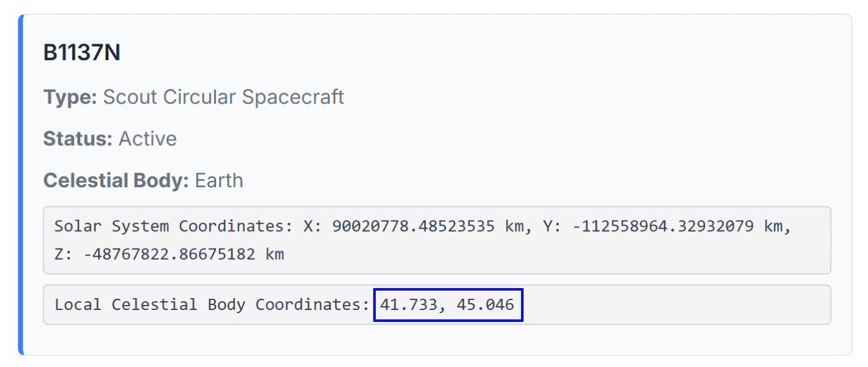Image resolution: width=868 pixels, height=367 pixels.
Task: Click the highlighted 41.733, 45.046 coordinates
Action: point(447,305)
